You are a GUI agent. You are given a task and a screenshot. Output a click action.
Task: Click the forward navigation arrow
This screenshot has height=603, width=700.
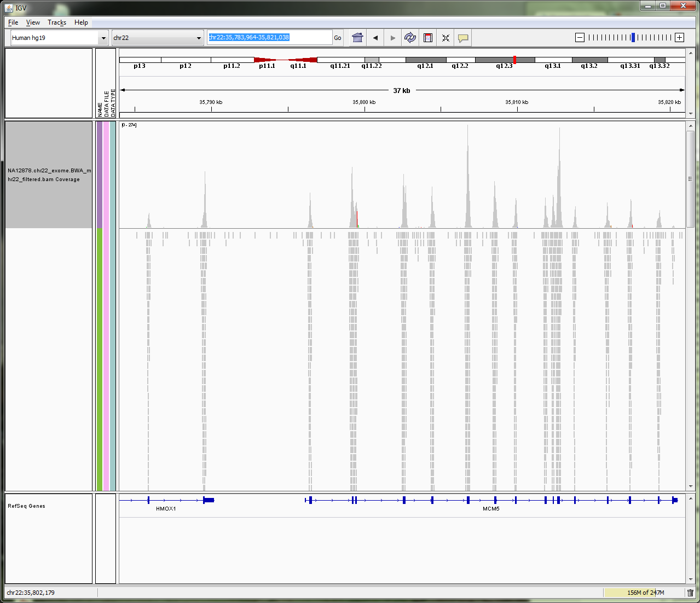tap(392, 38)
